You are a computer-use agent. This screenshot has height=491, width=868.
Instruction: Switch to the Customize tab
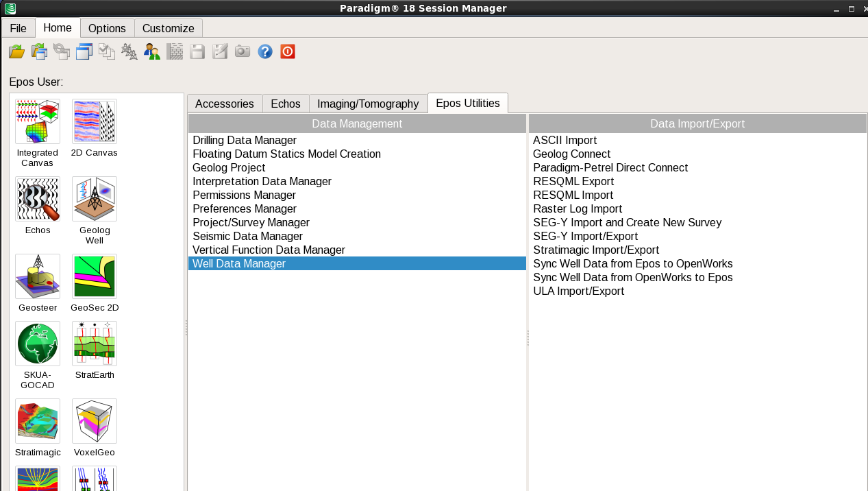click(x=169, y=28)
